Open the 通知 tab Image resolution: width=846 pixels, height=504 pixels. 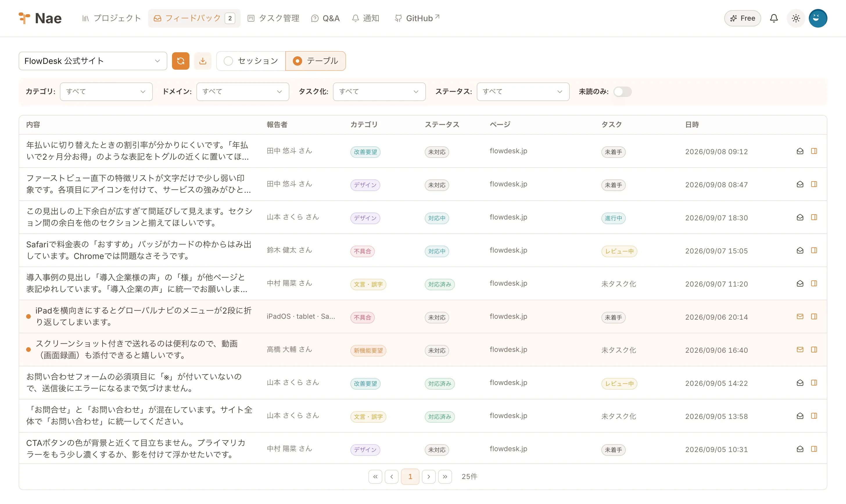click(365, 18)
